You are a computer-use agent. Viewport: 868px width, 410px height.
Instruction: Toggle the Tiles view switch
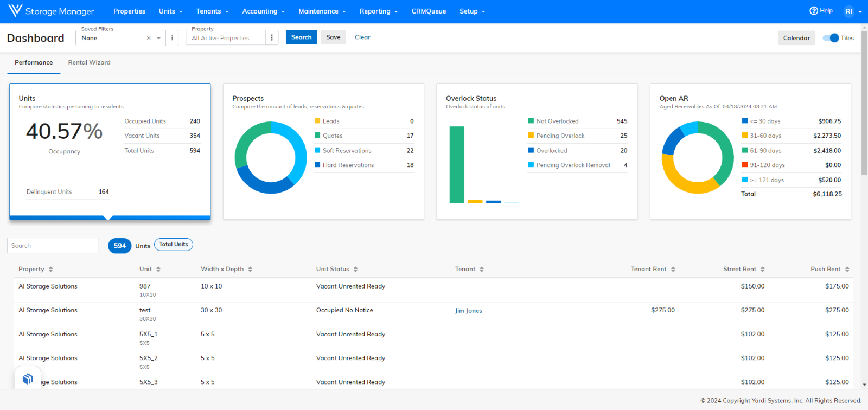831,38
